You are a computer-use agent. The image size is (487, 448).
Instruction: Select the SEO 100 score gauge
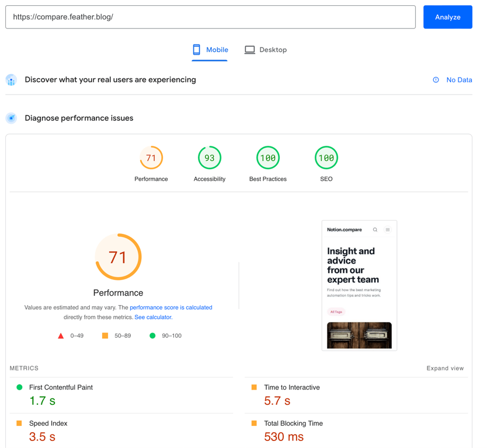click(x=326, y=157)
